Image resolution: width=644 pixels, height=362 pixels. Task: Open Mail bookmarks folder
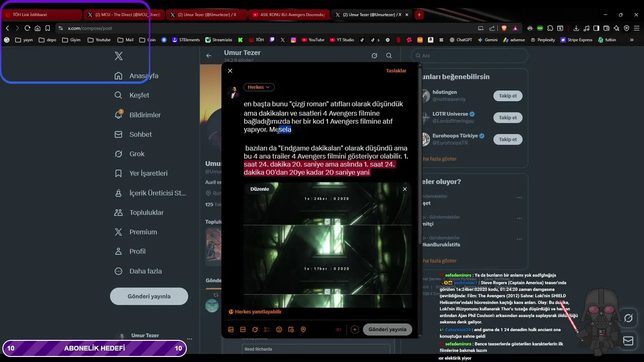(x=125, y=40)
